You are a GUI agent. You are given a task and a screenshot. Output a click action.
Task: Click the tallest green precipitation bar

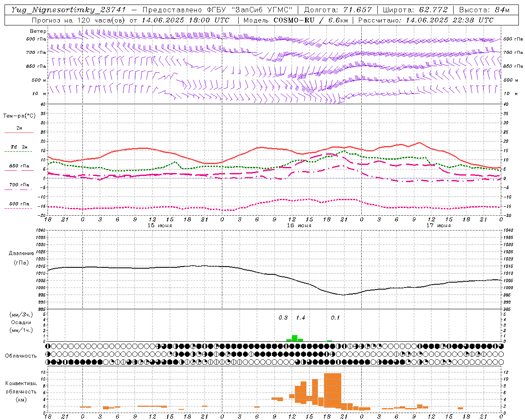pyautogui.click(x=294, y=338)
